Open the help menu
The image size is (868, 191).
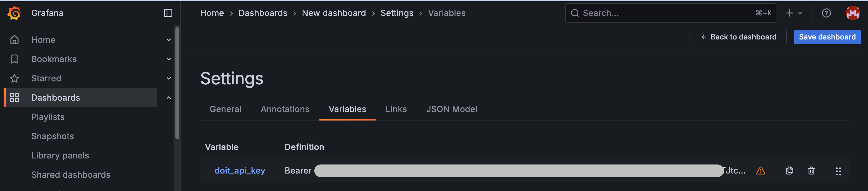click(x=826, y=13)
